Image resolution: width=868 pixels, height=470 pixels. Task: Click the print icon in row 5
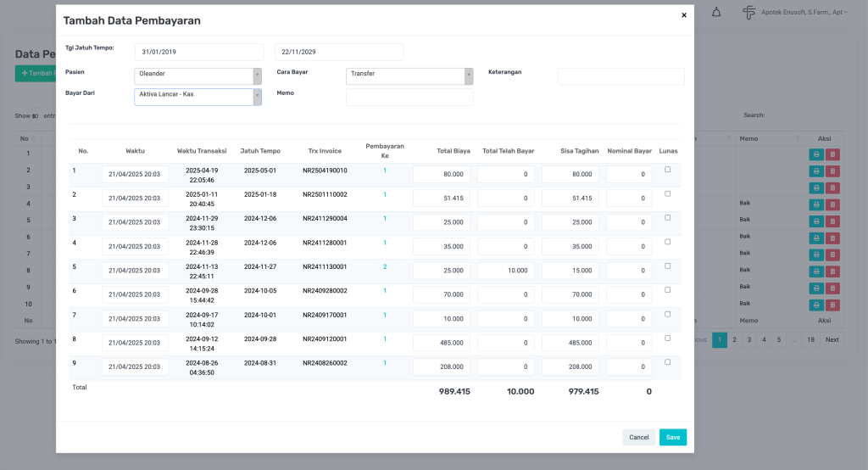click(x=815, y=221)
